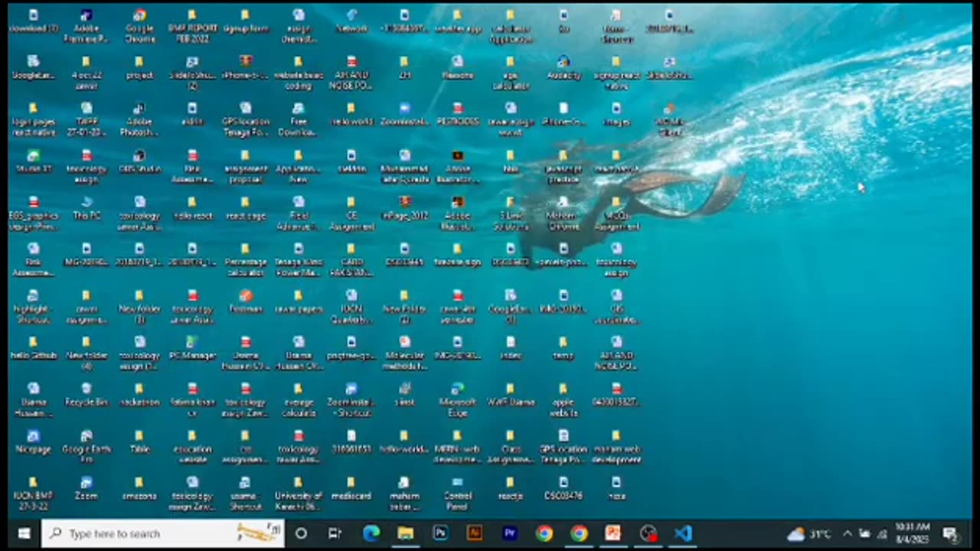Select the Network desktop icon
Screen dimensions: 980x551
click(351, 21)
